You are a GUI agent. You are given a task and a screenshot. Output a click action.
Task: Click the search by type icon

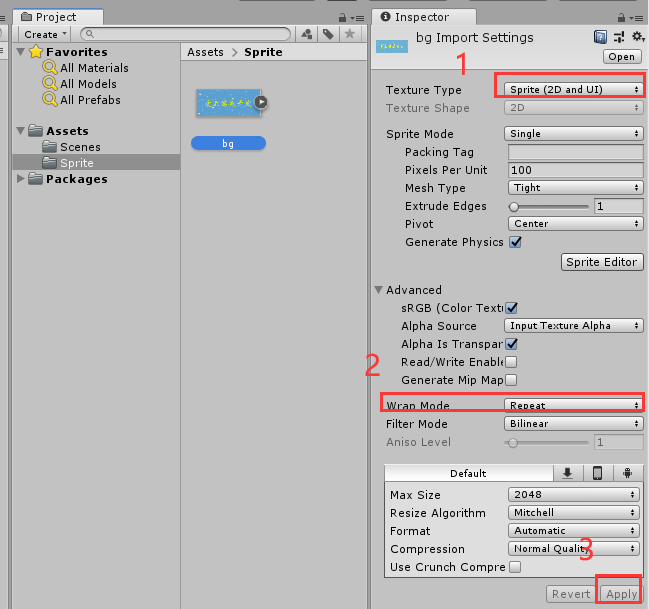pyautogui.click(x=307, y=34)
